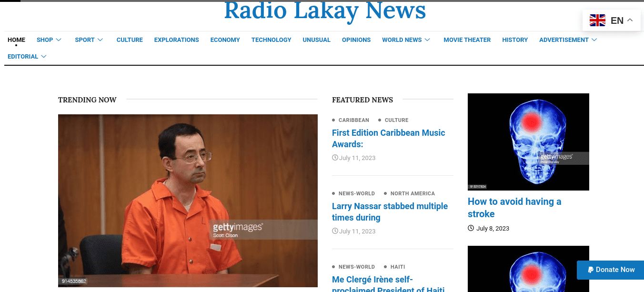Expand the Advertisement menu chevron
Image resolution: width=644 pixels, height=292 pixels.
point(594,40)
